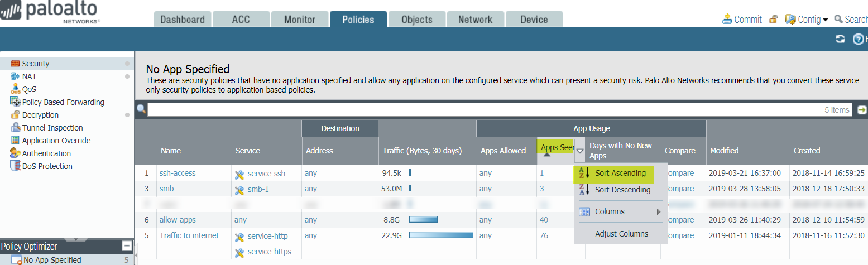This screenshot has width=868, height=265.
Task: Switch to the Monitor tab
Action: [x=300, y=20]
